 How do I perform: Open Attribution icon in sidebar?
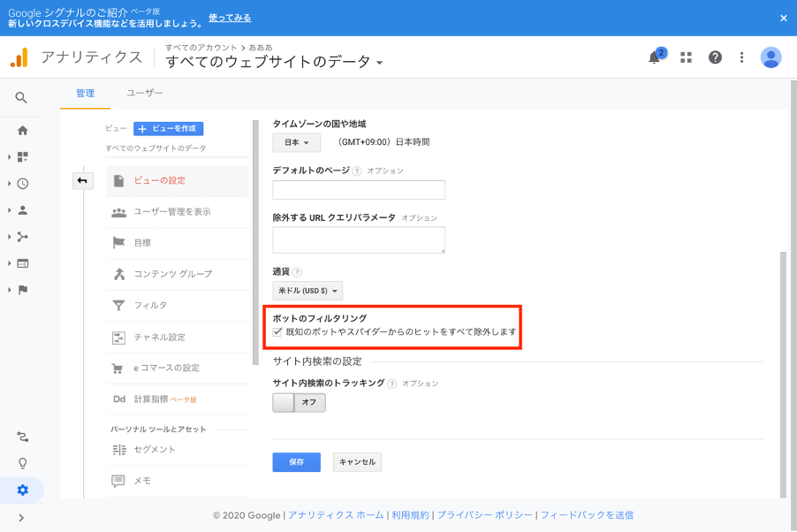[22, 437]
